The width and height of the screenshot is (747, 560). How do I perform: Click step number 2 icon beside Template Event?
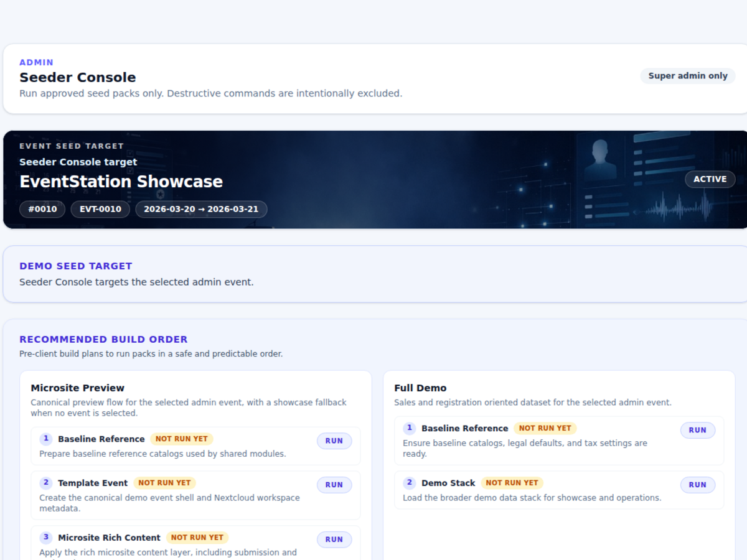[46, 483]
